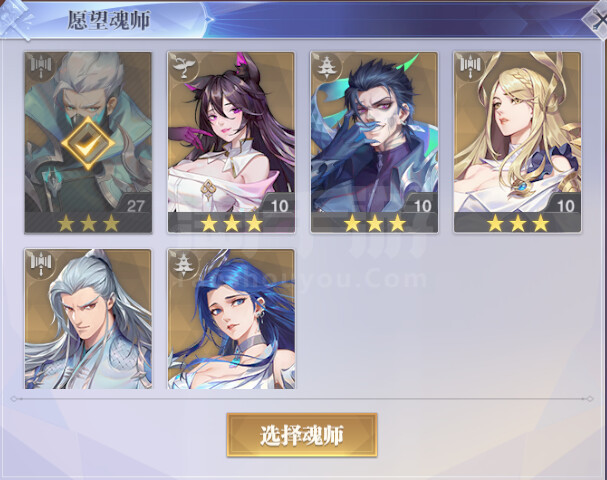The width and height of the screenshot is (607, 480).
Task: Click three-star rating under blue-haired man
Action: coord(375,223)
